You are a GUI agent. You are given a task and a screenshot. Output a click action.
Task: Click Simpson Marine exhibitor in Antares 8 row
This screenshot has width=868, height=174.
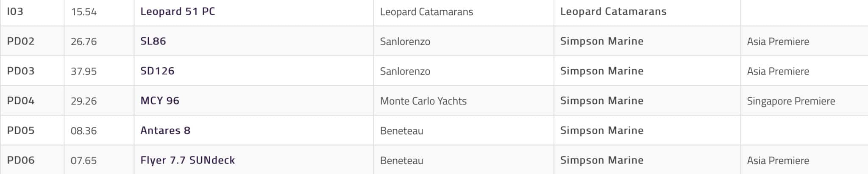pos(602,130)
